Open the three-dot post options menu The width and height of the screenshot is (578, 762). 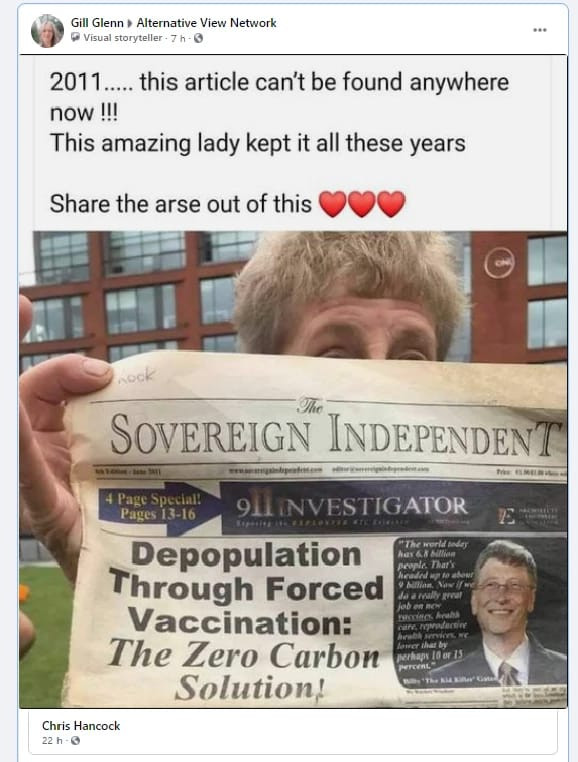540,30
